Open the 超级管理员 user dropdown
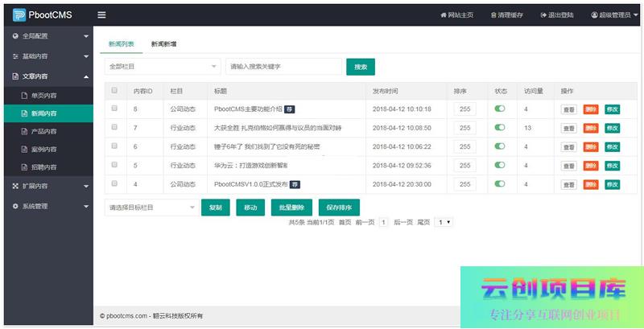The width and height of the screenshot is (644, 329). click(614, 14)
